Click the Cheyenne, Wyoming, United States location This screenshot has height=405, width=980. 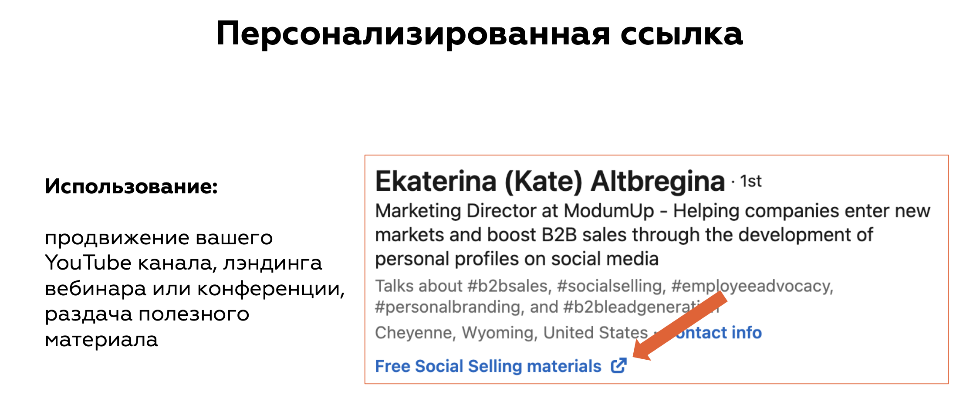pyautogui.click(x=511, y=333)
